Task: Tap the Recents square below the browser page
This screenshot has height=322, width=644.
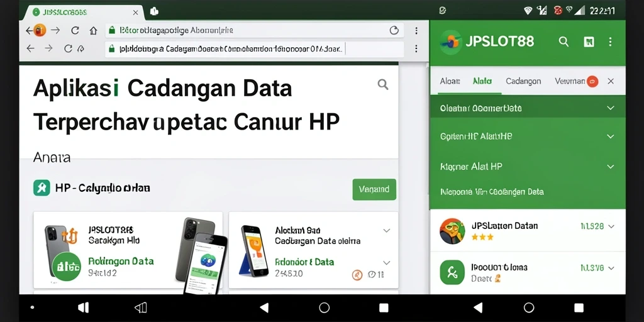Action: tap(384, 308)
